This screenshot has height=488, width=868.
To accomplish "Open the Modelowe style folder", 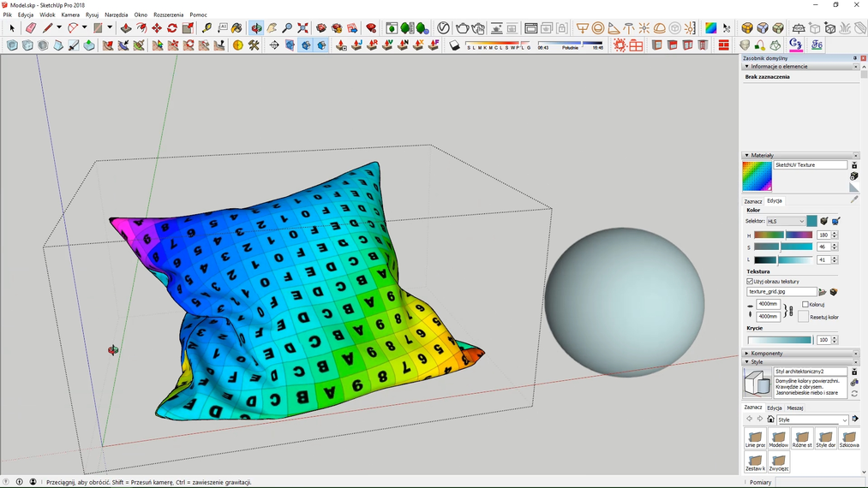I will point(778,438).
